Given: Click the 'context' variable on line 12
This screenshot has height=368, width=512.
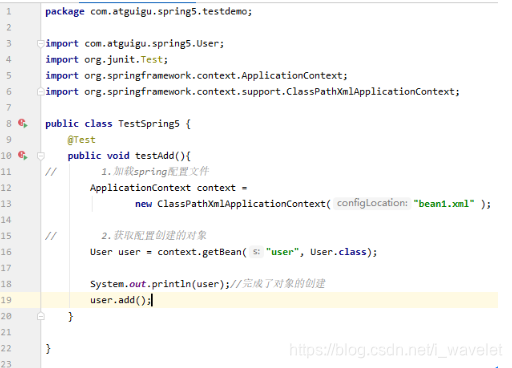Looking at the screenshot, I should tap(216, 188).
